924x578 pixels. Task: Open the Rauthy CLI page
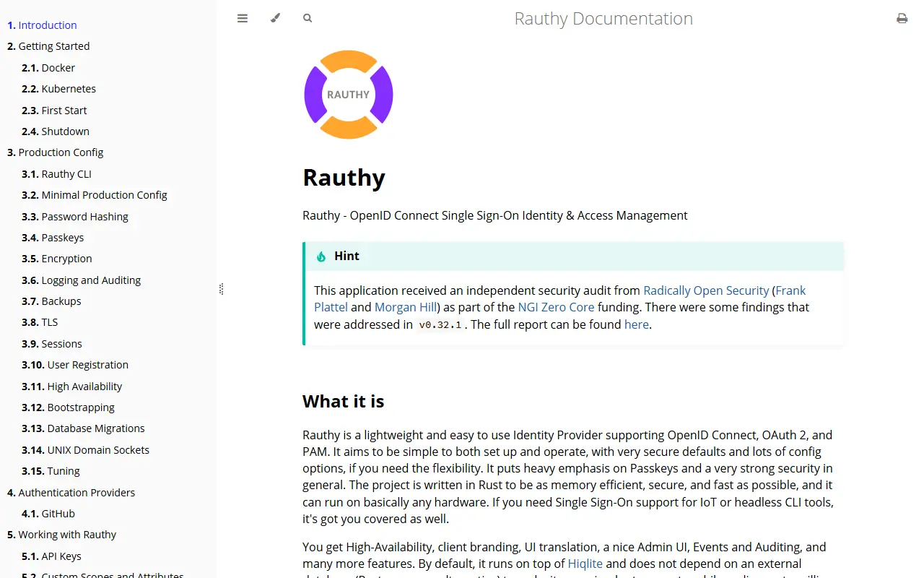56,174
